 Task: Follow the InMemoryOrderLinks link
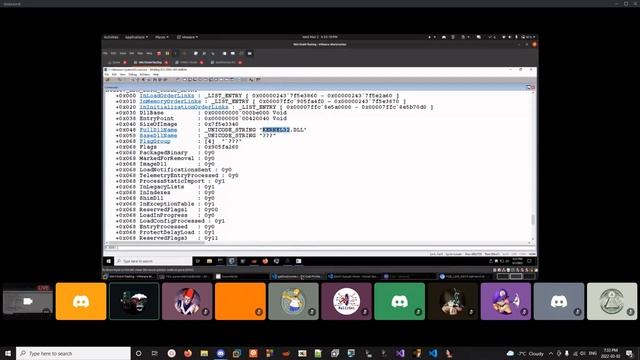(170, 101)
